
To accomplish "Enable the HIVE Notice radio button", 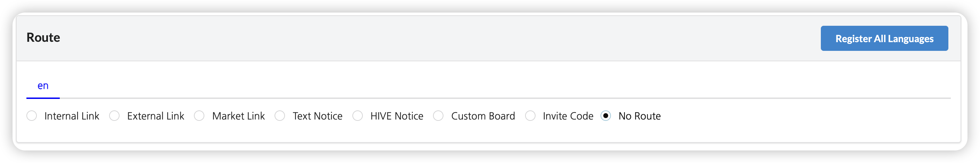I will coord(358,116).
